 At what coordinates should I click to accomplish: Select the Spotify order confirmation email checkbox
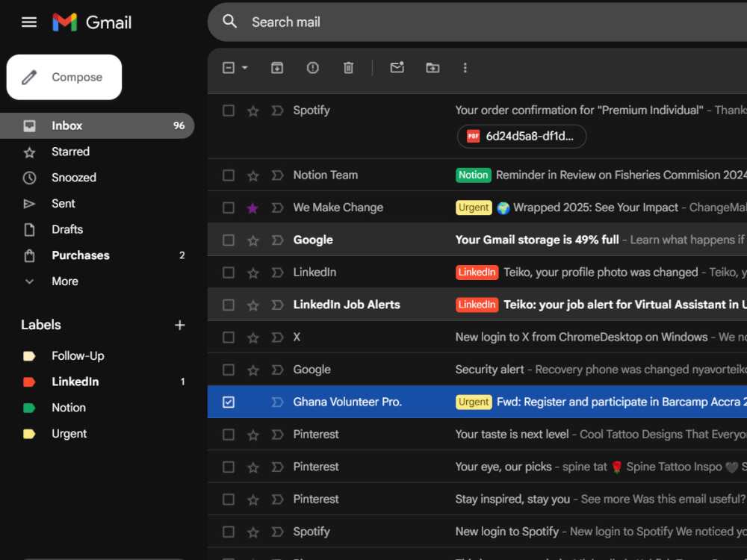[x=229, y=111]
